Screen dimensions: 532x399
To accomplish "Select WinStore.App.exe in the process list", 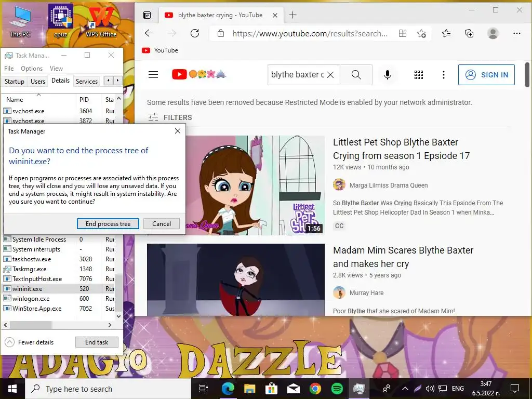I will tap(59, 309).
